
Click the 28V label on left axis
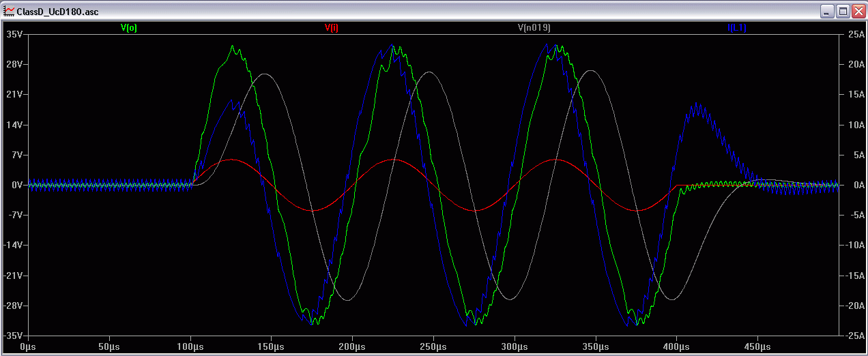click(x=14, y=64)
